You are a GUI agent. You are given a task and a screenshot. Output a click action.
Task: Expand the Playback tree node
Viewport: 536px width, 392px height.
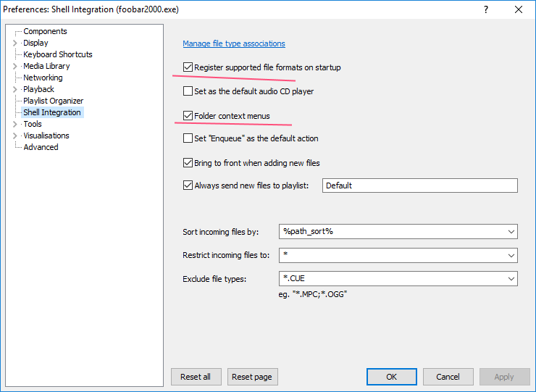click(x=15, y=89)
